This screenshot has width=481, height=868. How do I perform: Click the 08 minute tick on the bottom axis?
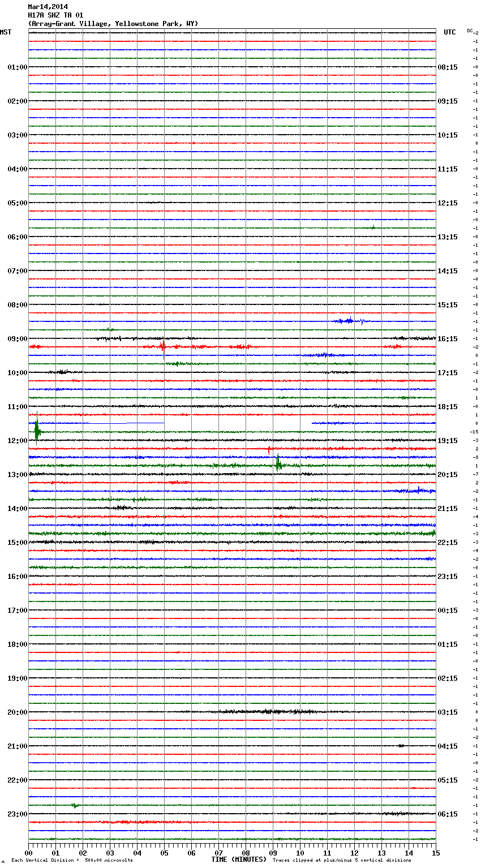[246, 853]
